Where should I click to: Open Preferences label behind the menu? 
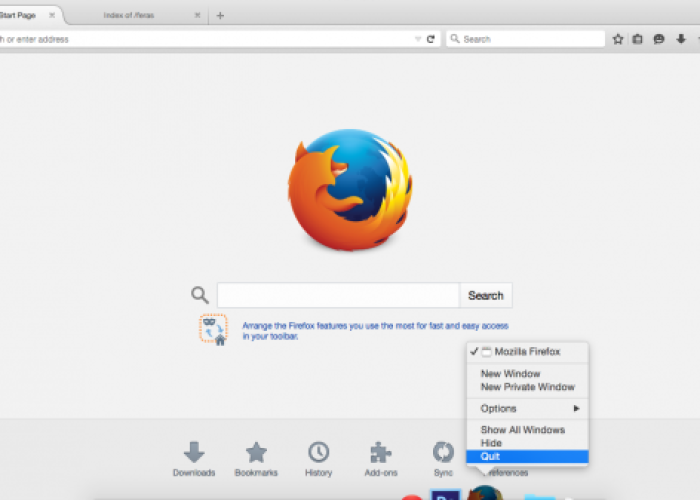(x=508, y=473)
